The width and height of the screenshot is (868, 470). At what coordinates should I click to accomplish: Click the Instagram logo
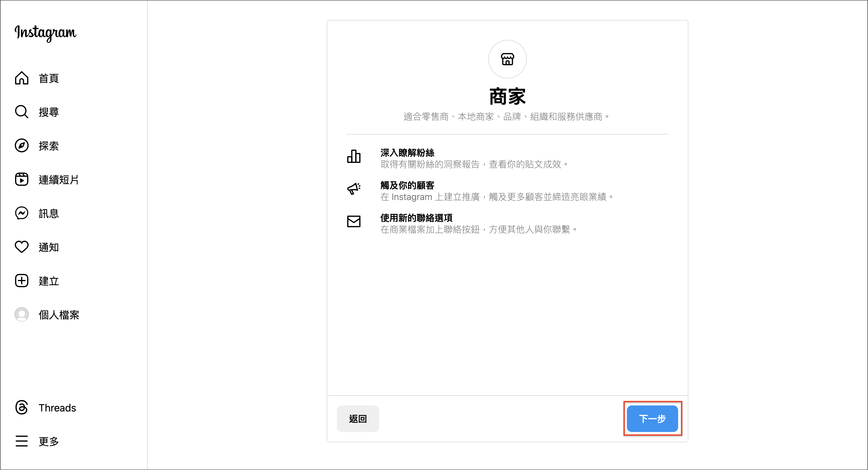[x=45, y=33]
